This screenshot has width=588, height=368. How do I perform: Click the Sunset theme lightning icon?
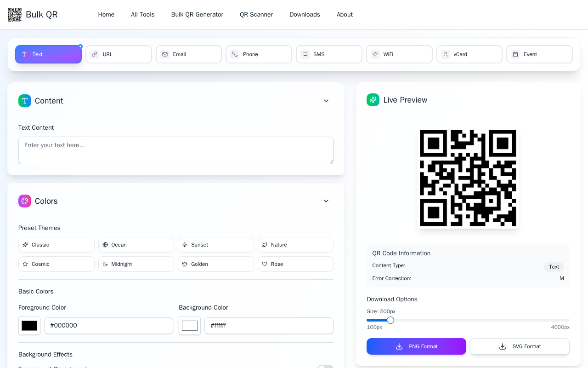point(185,245)
